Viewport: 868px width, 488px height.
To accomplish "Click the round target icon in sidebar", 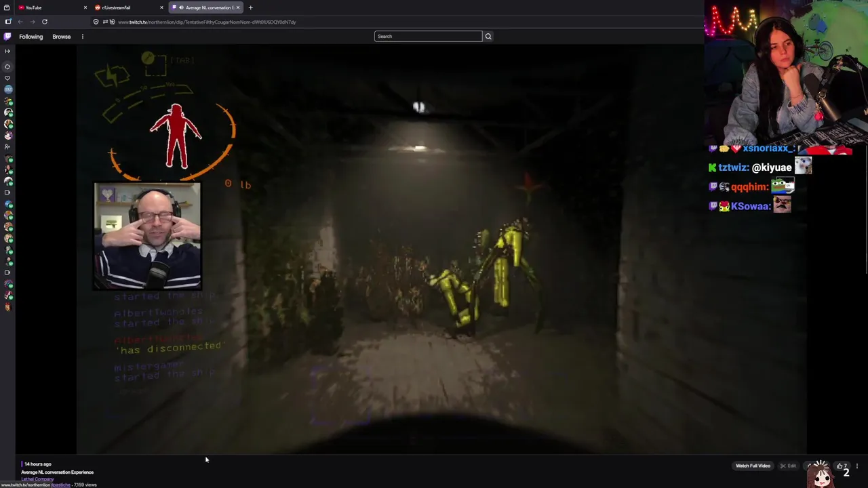I will (7, 66).
